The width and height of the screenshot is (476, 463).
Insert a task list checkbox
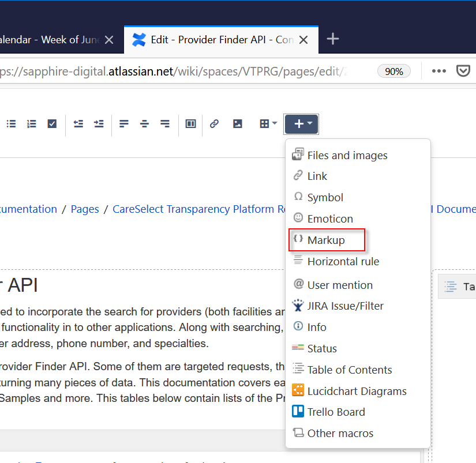point(52,124)
